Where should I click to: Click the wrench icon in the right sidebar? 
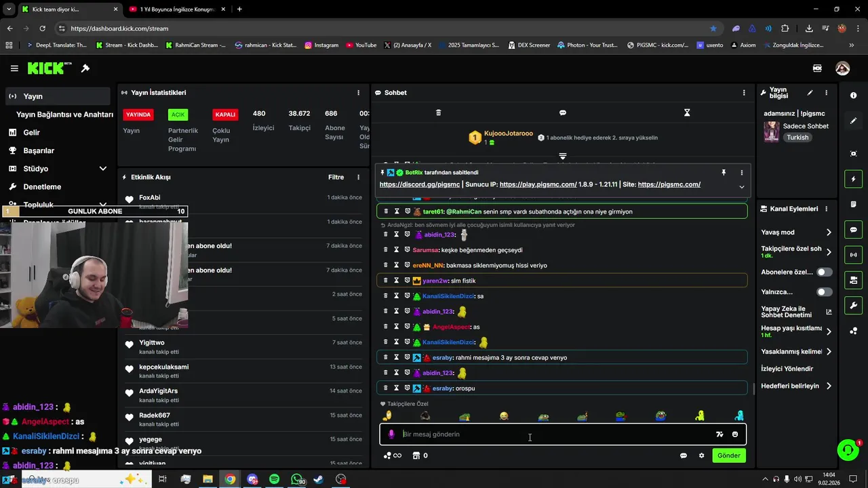pos(853,306)
